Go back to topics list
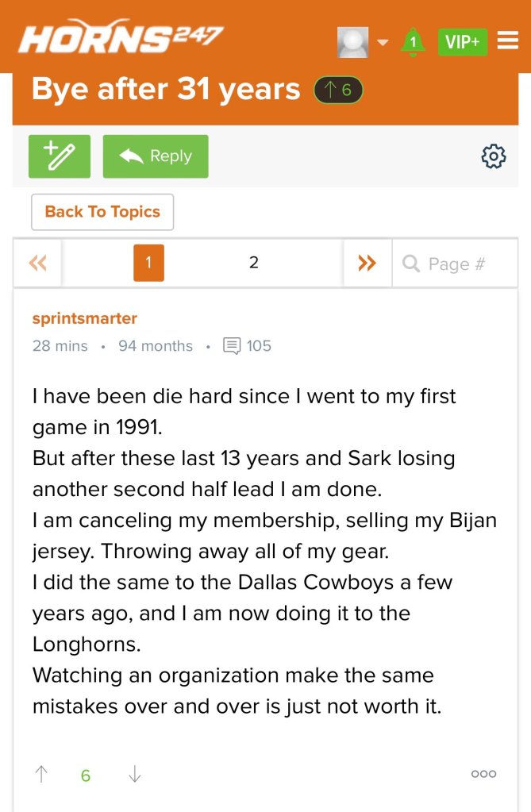 (102, 212)
